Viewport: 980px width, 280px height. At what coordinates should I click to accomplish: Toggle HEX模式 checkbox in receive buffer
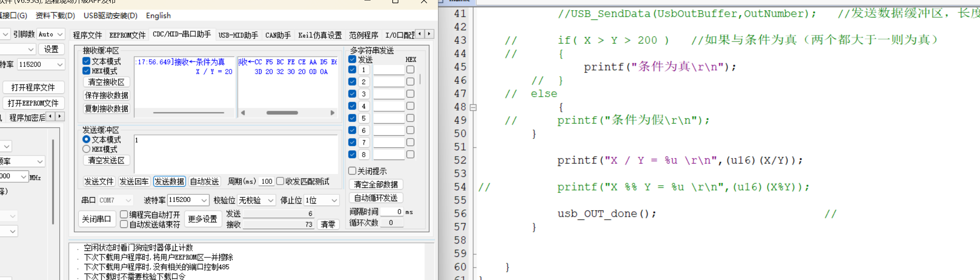click(x=86, y=71)
